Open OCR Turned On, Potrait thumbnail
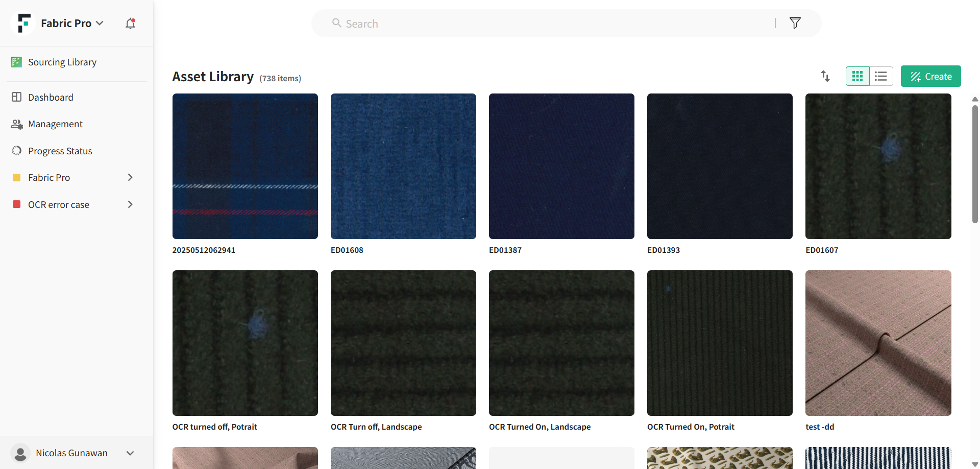The width and height of the screenshot is (980, 469). tap(720, 343)
